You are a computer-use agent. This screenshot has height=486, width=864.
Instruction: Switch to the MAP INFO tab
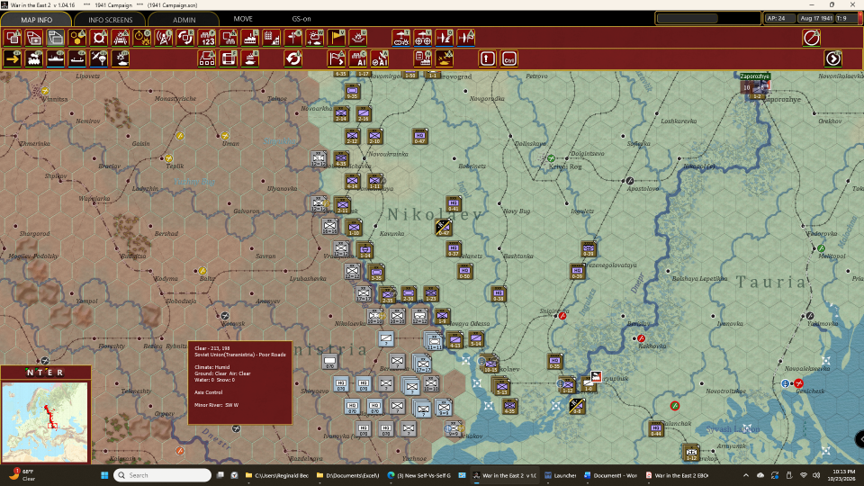(x=36, y=19)
